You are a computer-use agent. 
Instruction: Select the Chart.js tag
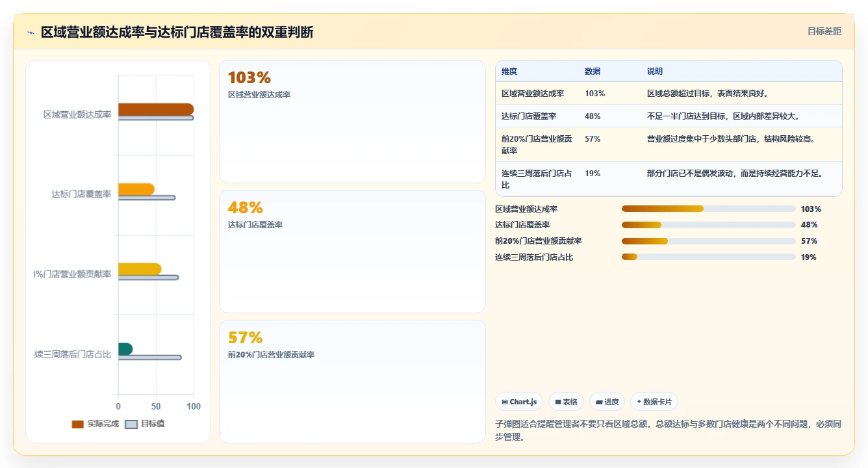click(x=519, y=402)
